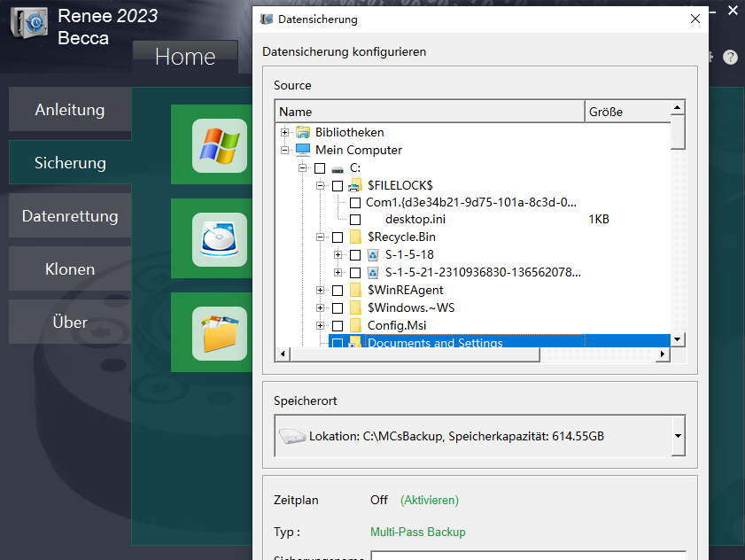Expand the S-1-5-18 node
This screenshot has height=560, width=745.
coord(338,255)
